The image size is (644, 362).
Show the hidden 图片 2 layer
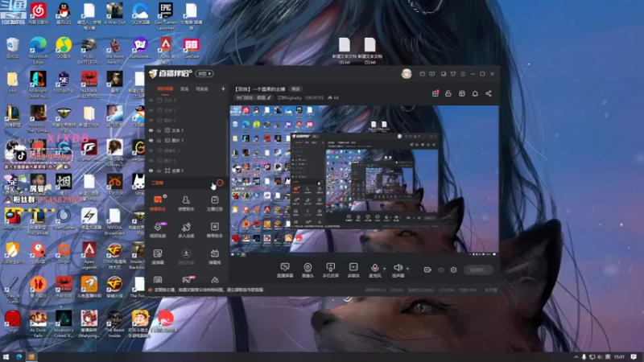(x=151, y=120)
